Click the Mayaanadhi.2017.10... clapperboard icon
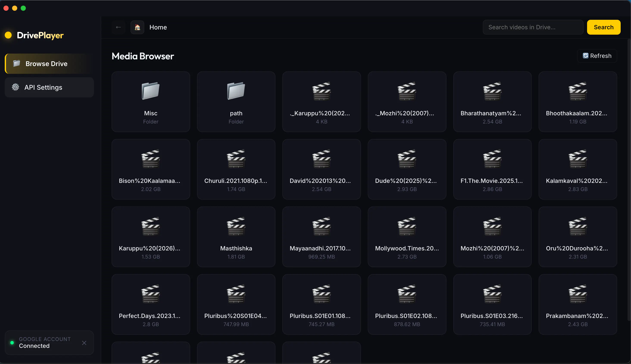Viewport: 631px width, 364px height. [322, 226]
